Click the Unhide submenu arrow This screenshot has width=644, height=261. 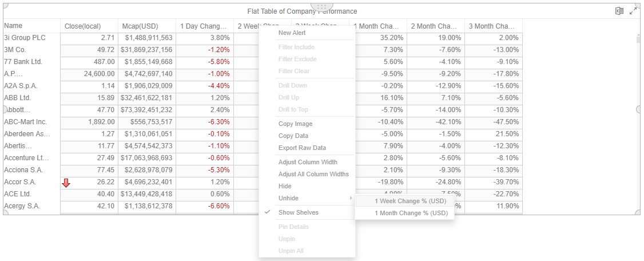click(x=351, y=198)
